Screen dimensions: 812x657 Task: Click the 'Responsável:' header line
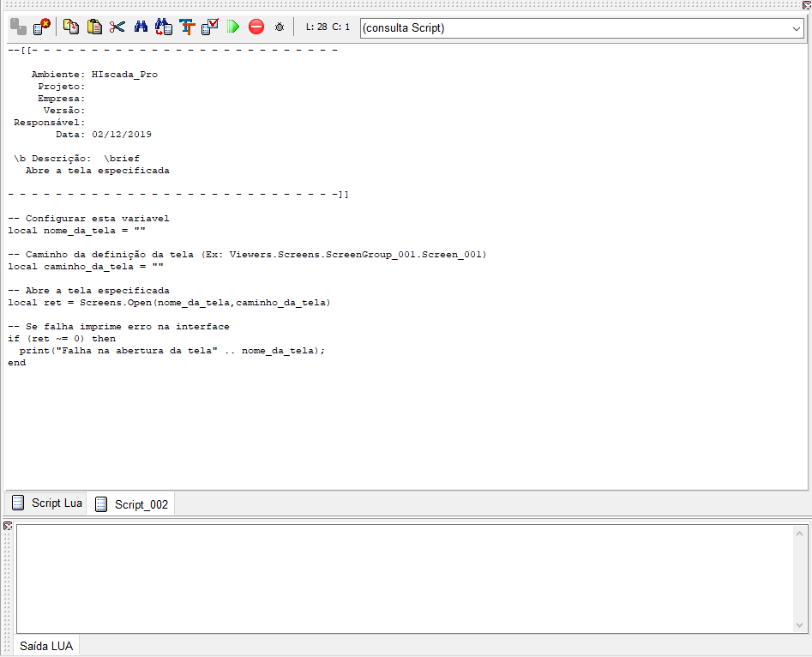tap(49, 123)
